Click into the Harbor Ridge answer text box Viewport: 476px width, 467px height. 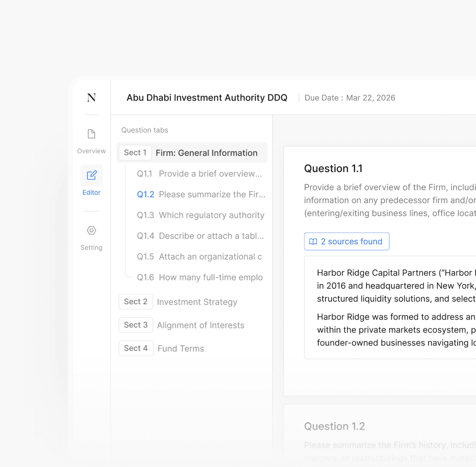(x=390, y=307)
